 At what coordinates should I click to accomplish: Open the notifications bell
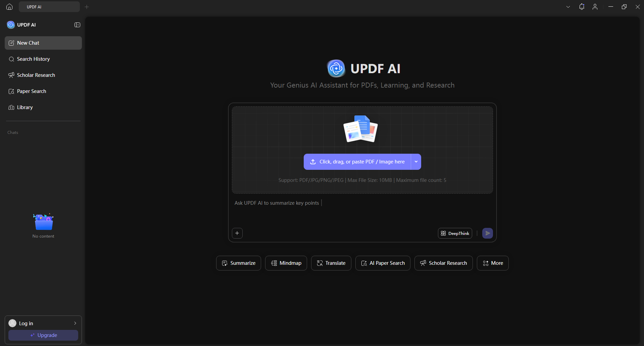tap(582, 7)
